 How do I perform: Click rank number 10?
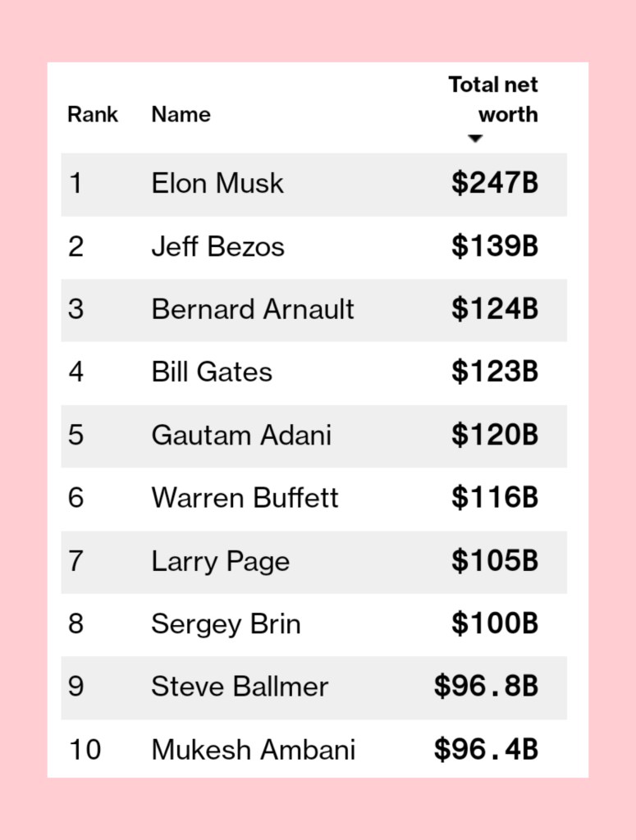[85, 750]
